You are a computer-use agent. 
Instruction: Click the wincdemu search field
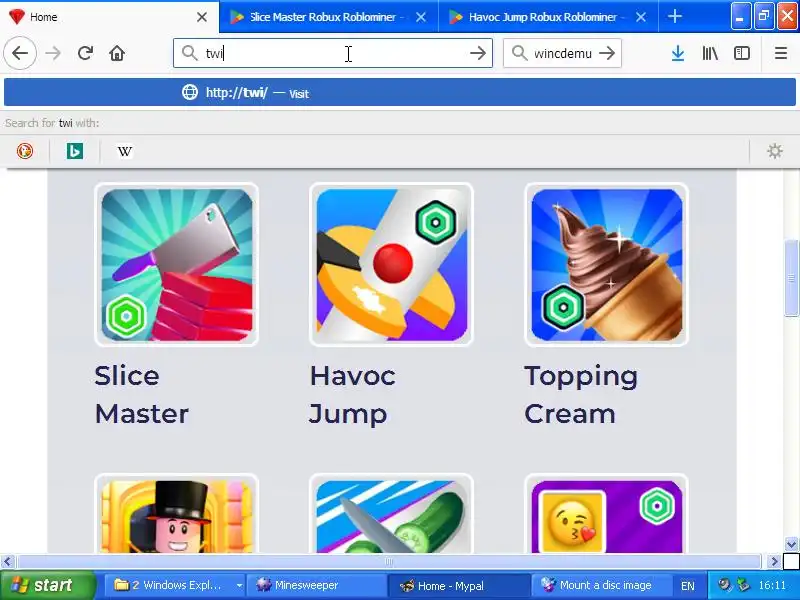[562, 53]
